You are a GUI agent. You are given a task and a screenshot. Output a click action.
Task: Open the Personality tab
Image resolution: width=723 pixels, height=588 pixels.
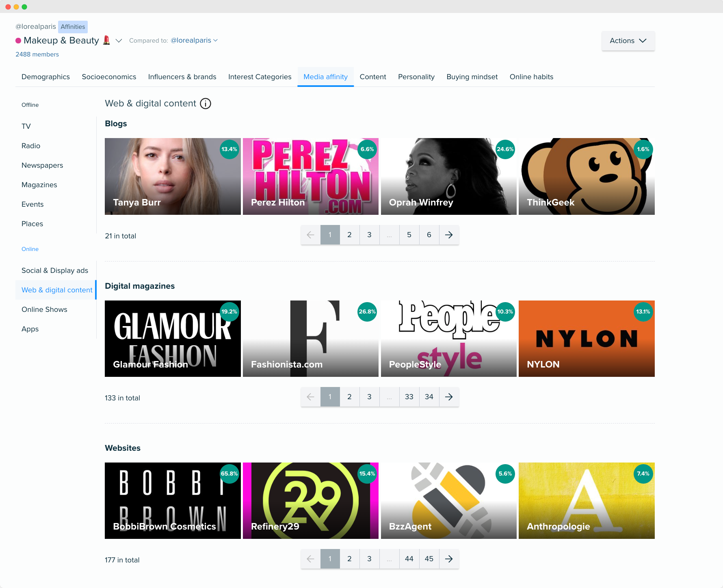(x=416, y=77)
